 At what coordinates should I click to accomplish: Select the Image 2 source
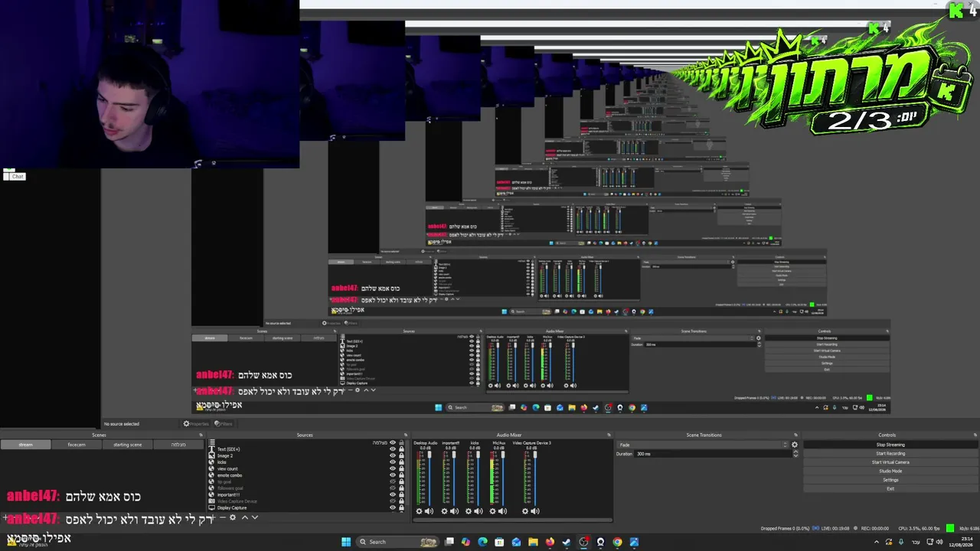coord(225,456)
